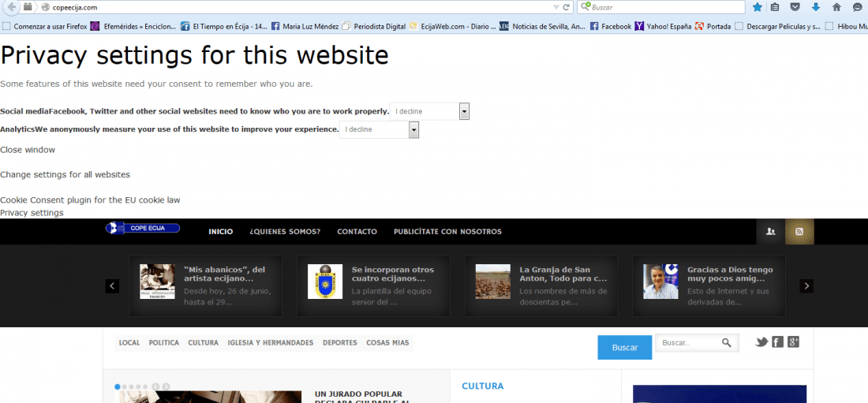The height and width of the screenshot is (403, 868).
Task: Open PUBLICÍTATE CON NOSOTROS menu item
Action: click(448, 231)
